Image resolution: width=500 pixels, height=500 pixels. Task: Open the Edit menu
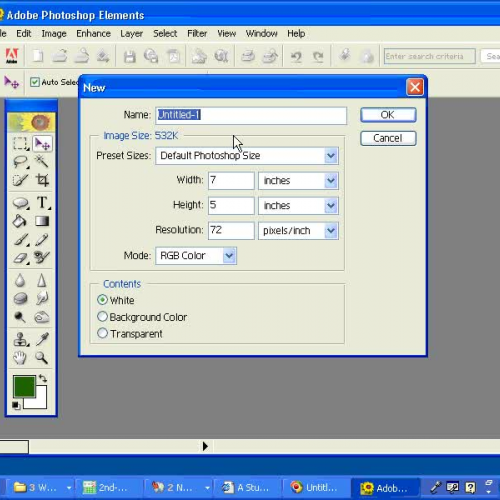coord(24,34)
